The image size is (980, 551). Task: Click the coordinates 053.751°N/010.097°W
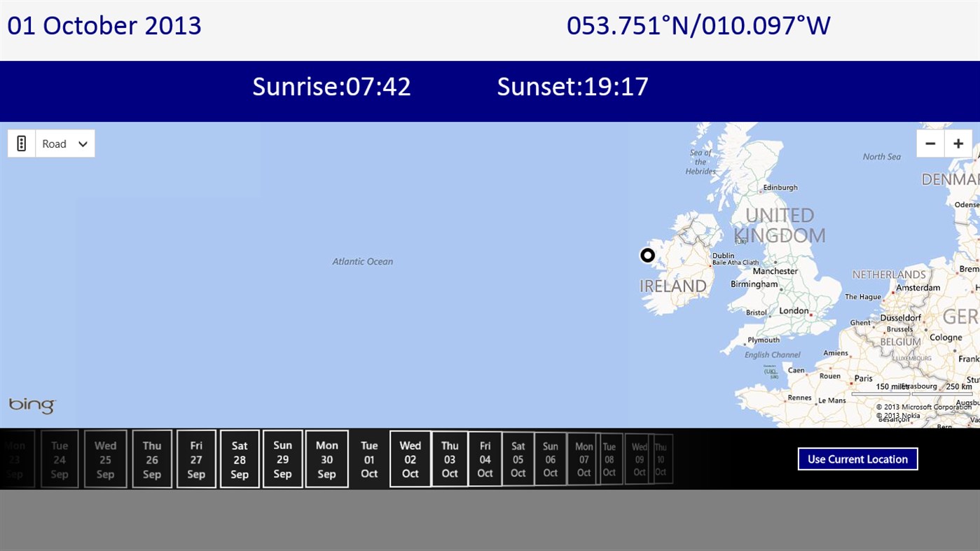698,25
